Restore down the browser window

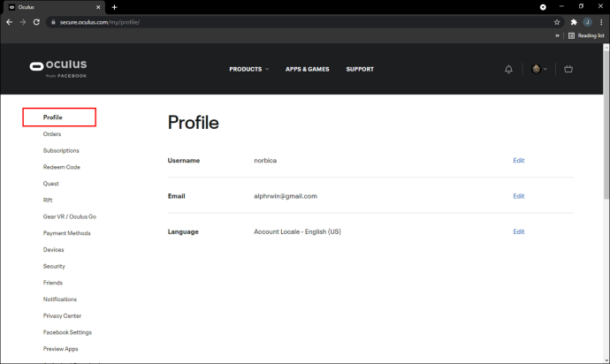[x=581, y=6]
